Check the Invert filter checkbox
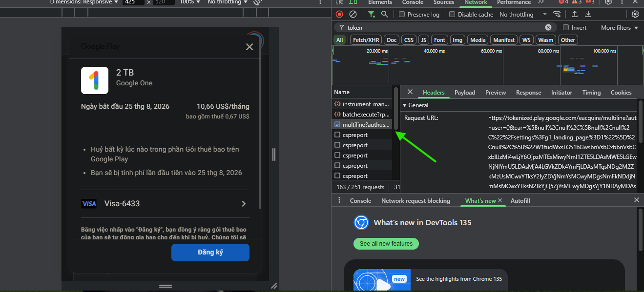This screenshot has width=644, height=292. (x=566, y=28)
